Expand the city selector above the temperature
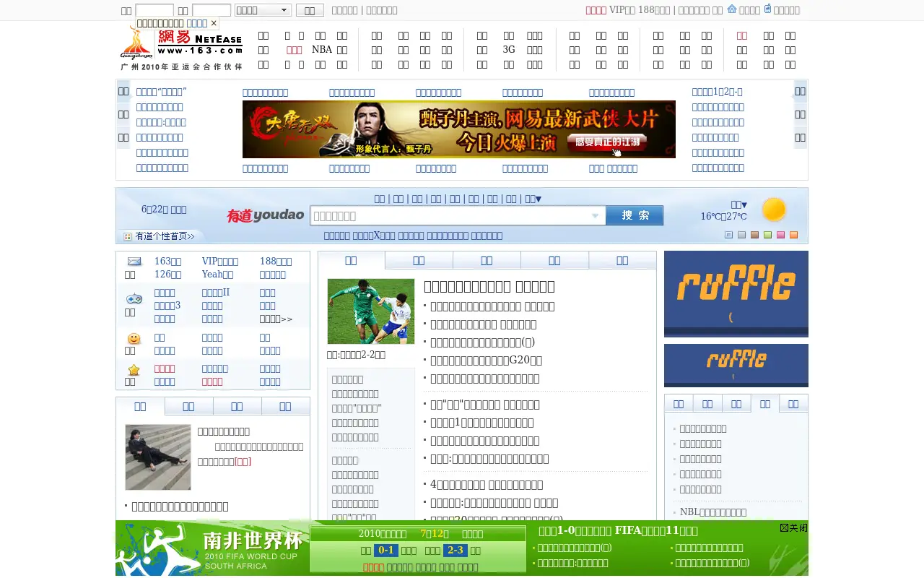This screenshot has width=924, height=578. click(738, 204)
